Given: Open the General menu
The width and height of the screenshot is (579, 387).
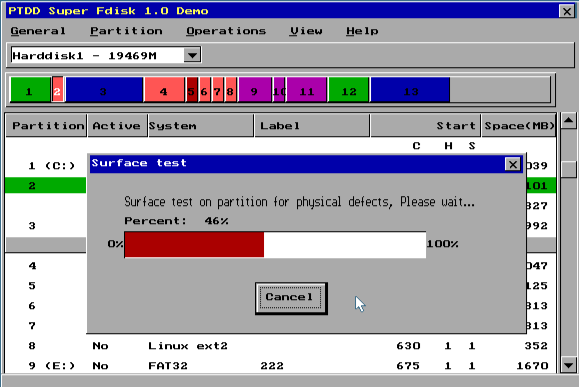Looking at the screenshot, I should (x=38, y=31).
